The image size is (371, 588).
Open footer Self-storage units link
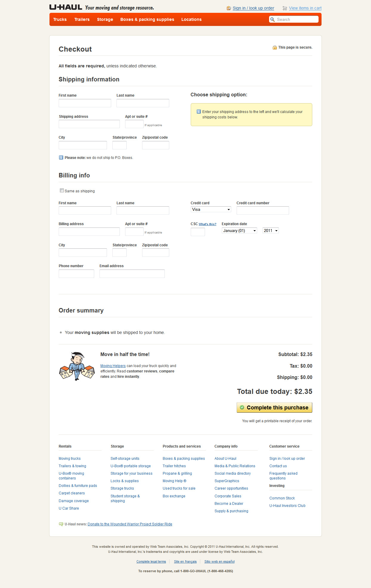[x=125, y=459]
